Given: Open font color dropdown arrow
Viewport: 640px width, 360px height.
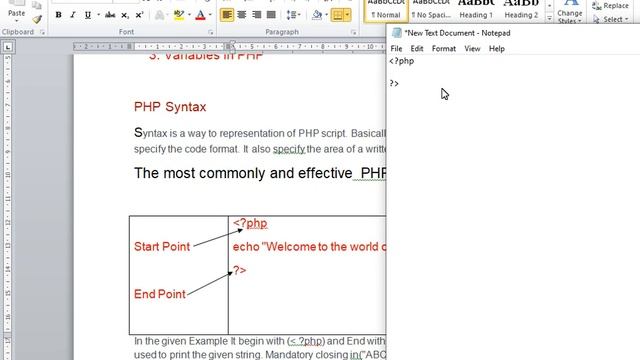Looking at the screenshot, I should [x=211, y=15].
